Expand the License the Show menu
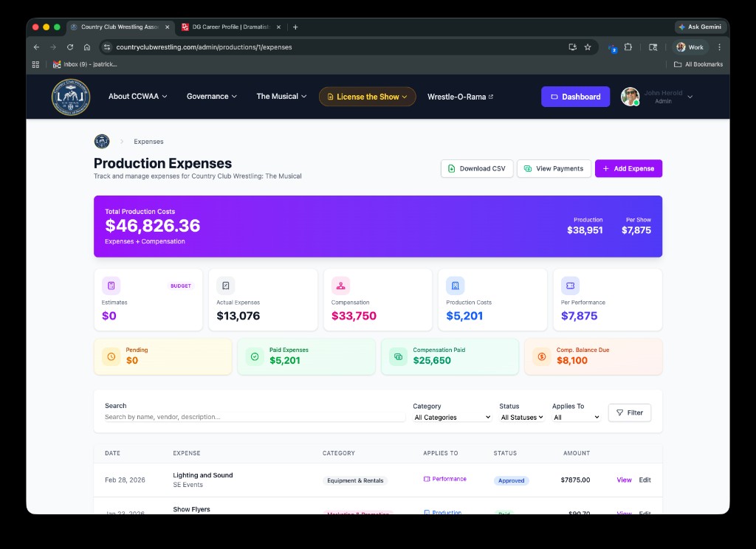 367,97
